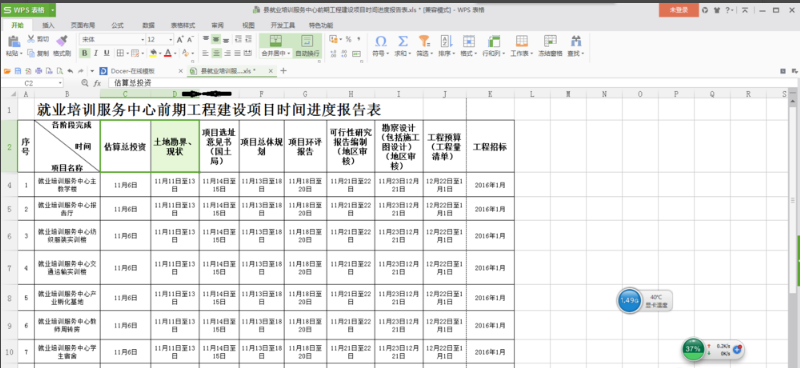This screenshot has height=368, width=800.
Task: Click the Sort (排序) A-Z icon
Action: pyautogui.click(x=446, y=41)
